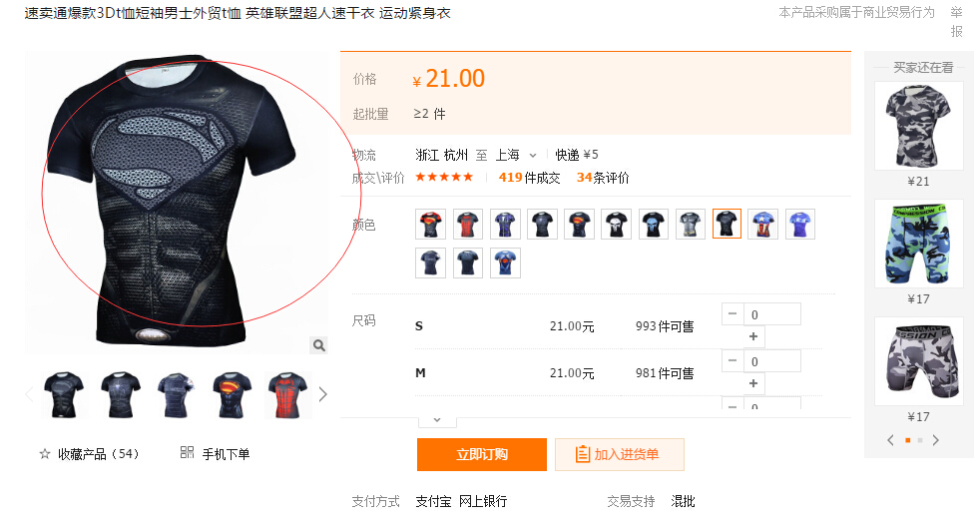Image resolution: width=980 pixels, height=529 pixels.
Task: Select the red Spiderman shirt thumbnail
Action: (x=287, y=395)
